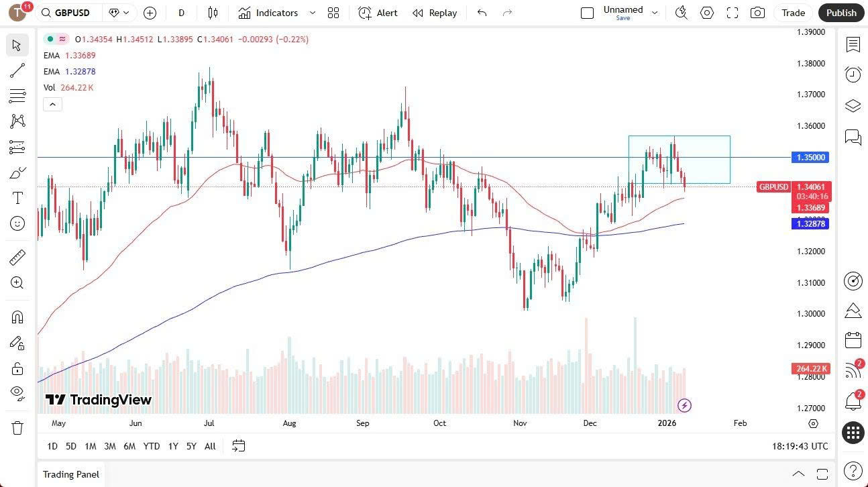Open the target icon panel in right sidebar
Image resolution: width=868 pixels, height=487 pixels.
(853, 281)
